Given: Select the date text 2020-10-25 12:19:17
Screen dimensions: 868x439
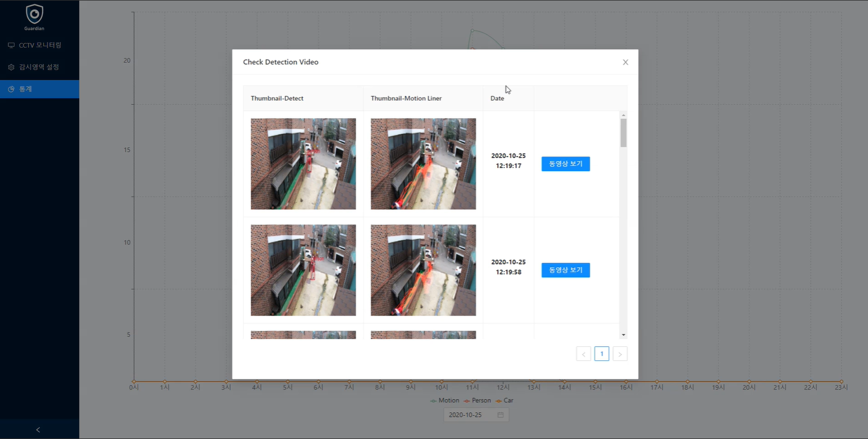Looking at the screenshot, I should click(508, 161).
